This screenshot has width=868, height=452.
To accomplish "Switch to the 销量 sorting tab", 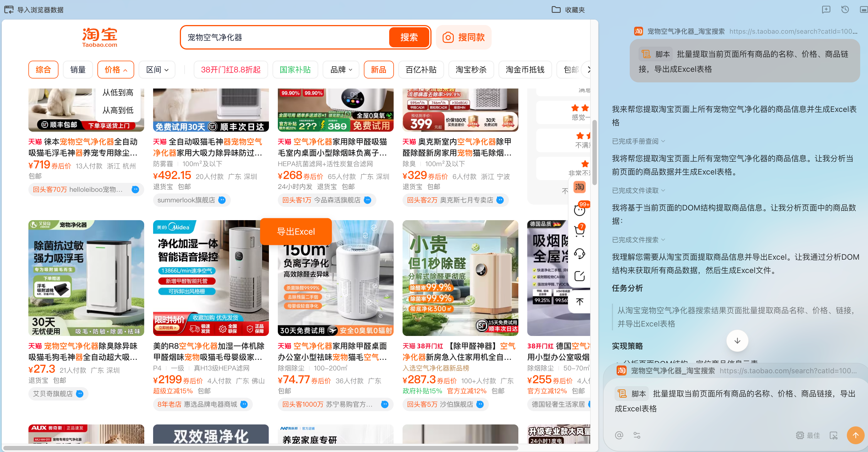I will pos(77,70).
